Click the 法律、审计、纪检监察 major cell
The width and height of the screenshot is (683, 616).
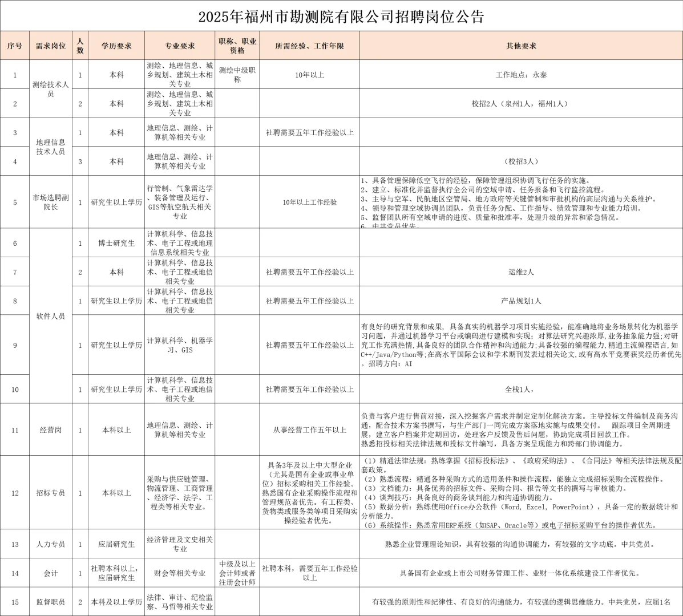click(180, 602)
